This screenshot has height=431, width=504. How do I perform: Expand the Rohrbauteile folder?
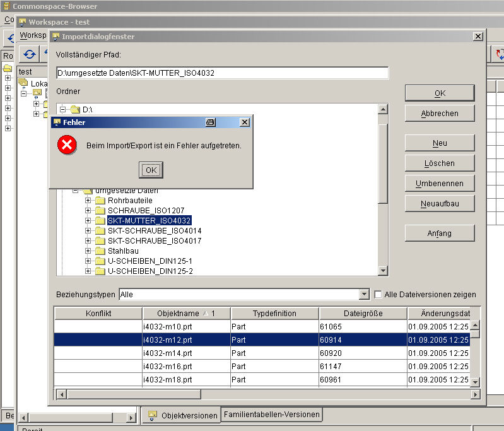point(88,201)
